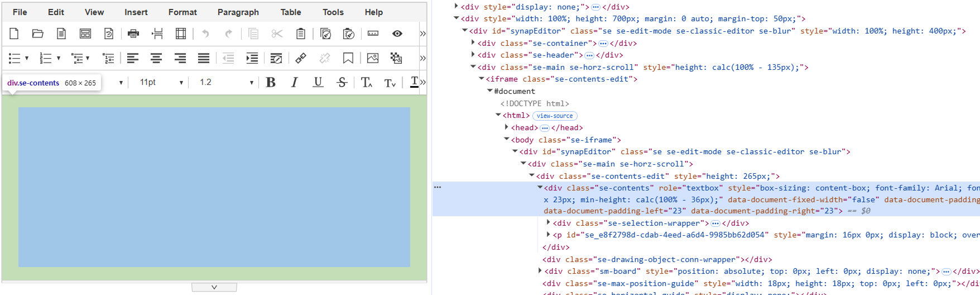Insert an image
The height and width of the screenshot is (295, 980).
[x=373, y=58]
